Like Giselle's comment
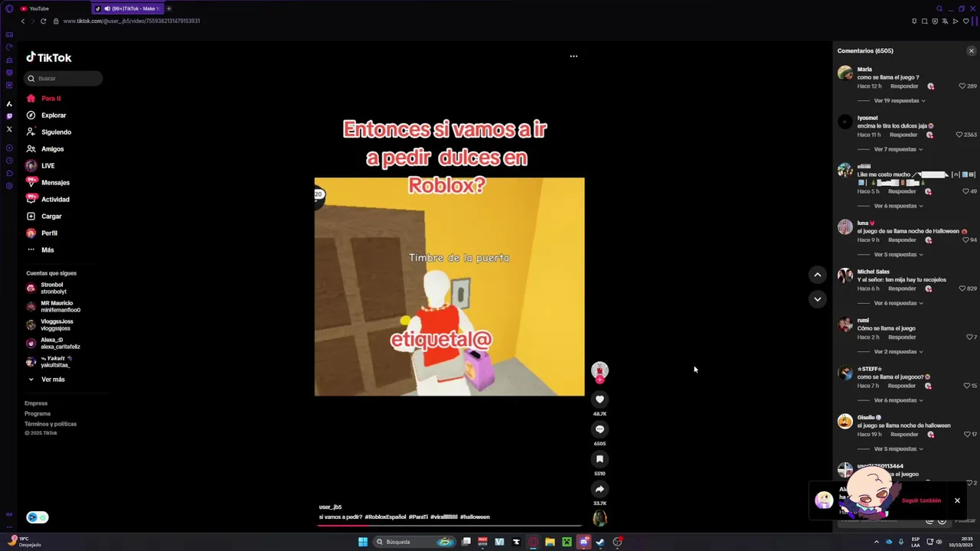The image size is (980, 551). point(966,435)
